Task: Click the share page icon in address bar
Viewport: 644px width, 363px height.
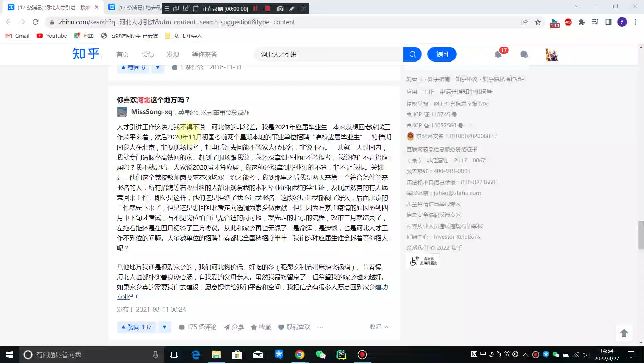Action: (x=524, y=22)
